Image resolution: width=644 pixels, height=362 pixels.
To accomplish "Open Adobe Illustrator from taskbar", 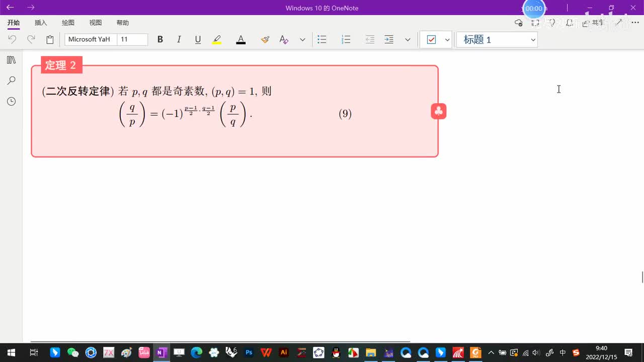I will (284, 352).
